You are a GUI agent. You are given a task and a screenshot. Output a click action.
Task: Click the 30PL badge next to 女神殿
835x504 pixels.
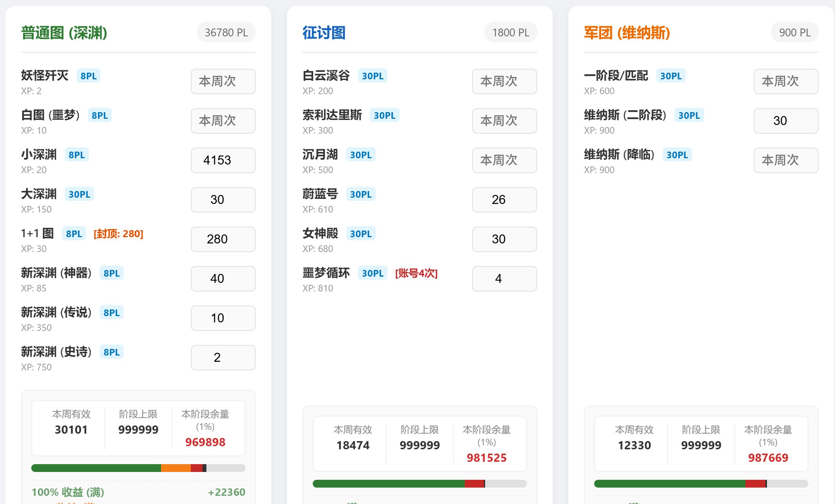pos(361,233)
